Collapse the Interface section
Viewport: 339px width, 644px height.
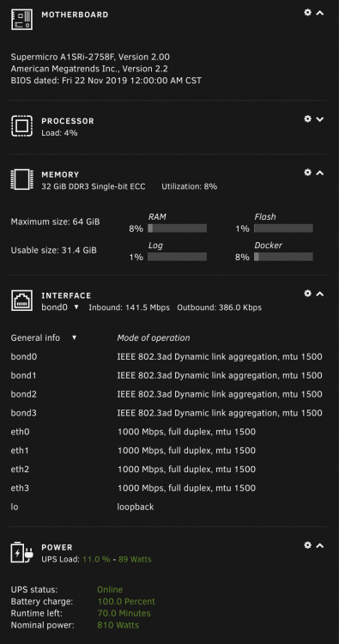click(x=320, y=294)
